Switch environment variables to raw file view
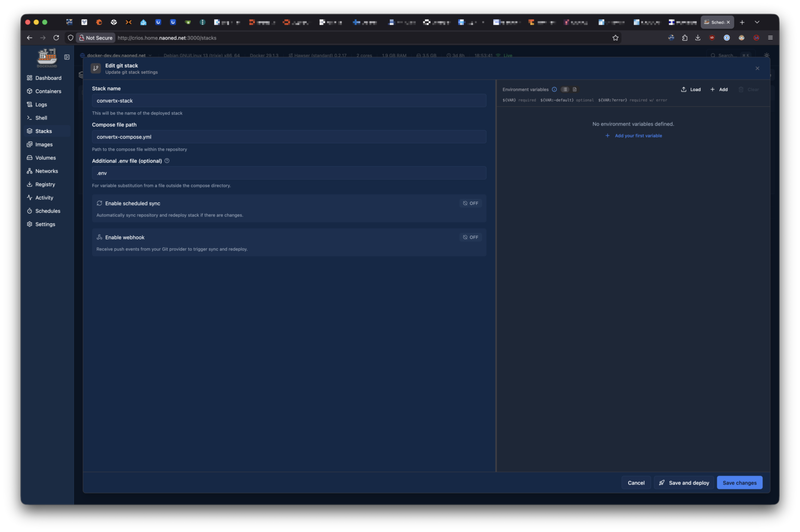This screenshot has width=800, height=532. (x=574, y=90)
